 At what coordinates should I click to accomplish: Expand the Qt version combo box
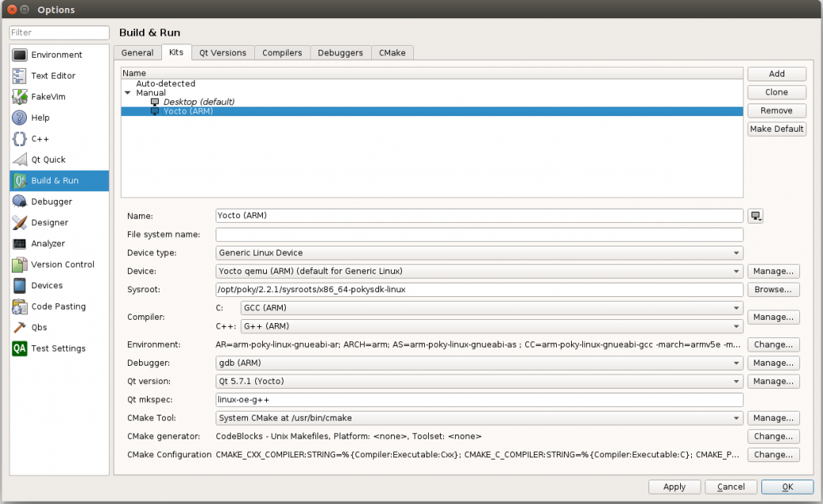pyautogui.click(x=479, y=382)
